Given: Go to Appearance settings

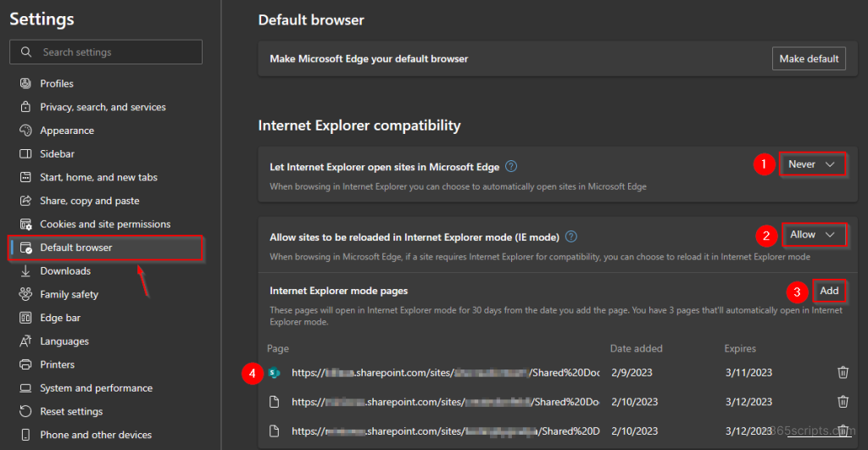Looking at the screenshot, I should click(x=67, y=131).
